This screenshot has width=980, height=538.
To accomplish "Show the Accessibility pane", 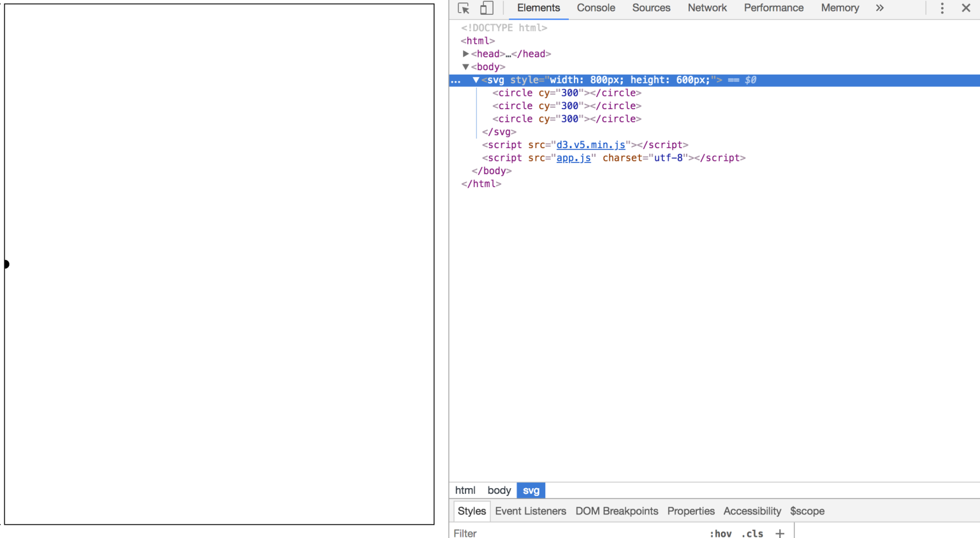I will click(x=752, y=511).
